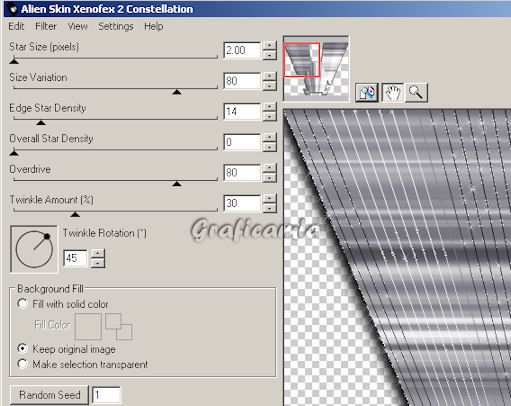Screen dimensions: 511x406
Task: Click the Edge Star Density slider handle
Action: coord(41,123)
